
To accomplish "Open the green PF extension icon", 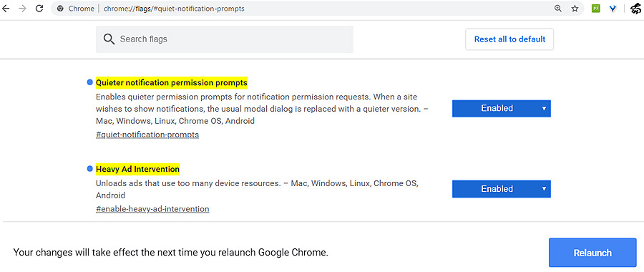I will point(596,9).
